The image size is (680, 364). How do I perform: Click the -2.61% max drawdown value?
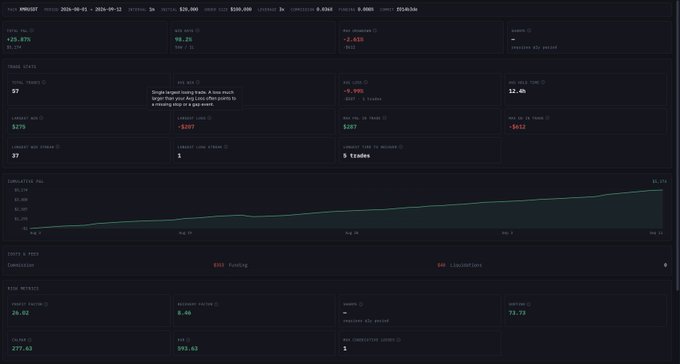[x=353, y=39]
